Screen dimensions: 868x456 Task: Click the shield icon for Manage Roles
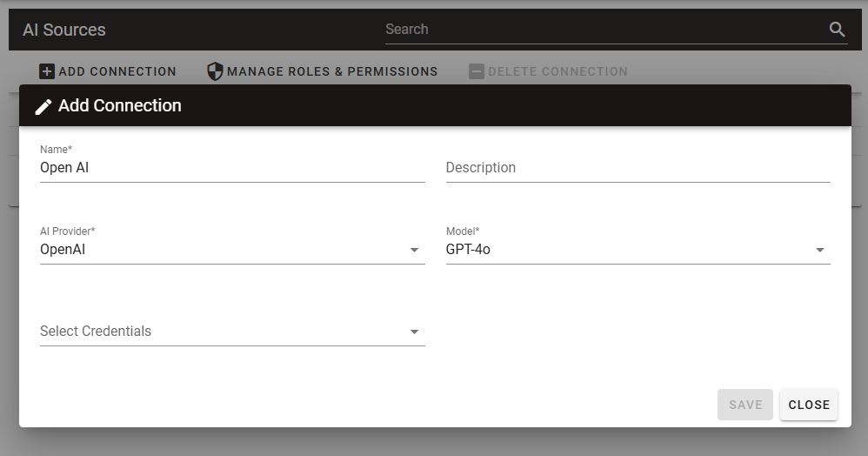[215, 71]
